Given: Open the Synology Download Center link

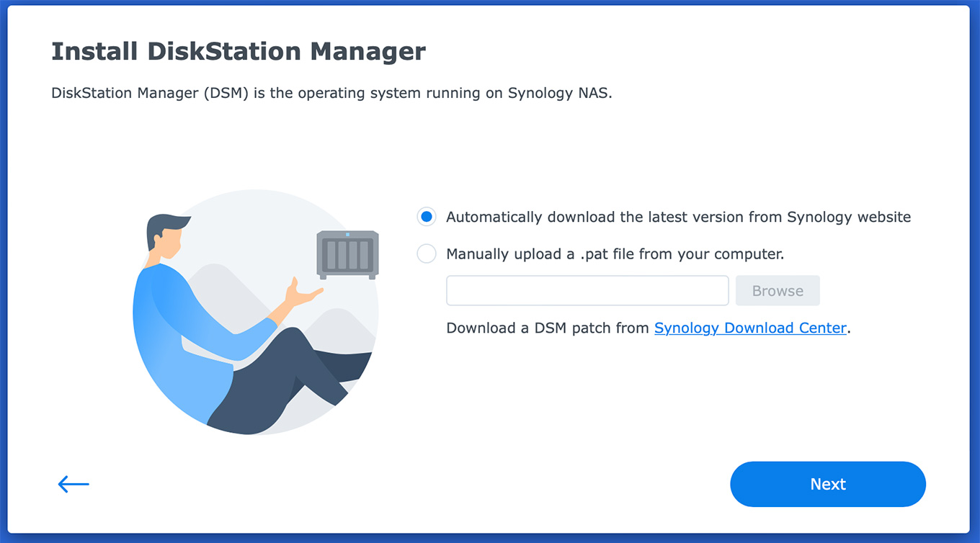Looking at the screenshot, I should coord(750,328).
